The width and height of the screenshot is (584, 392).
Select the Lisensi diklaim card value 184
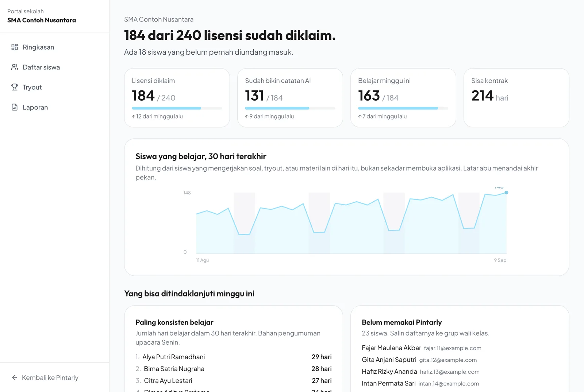[143, 96]
